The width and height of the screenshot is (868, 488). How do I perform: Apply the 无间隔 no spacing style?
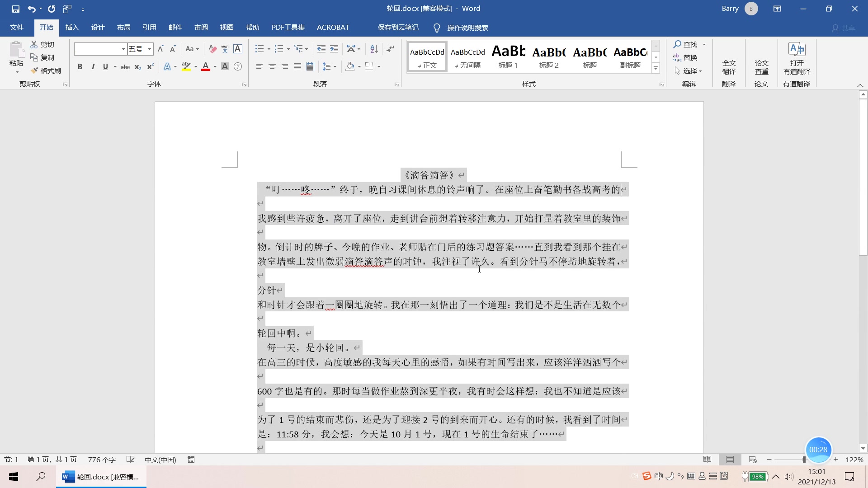(x=467, y=56)
